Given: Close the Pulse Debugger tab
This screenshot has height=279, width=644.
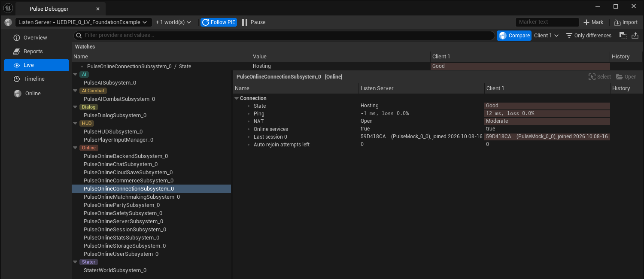Looking at the screenshot, I should [x=98, y=9].
